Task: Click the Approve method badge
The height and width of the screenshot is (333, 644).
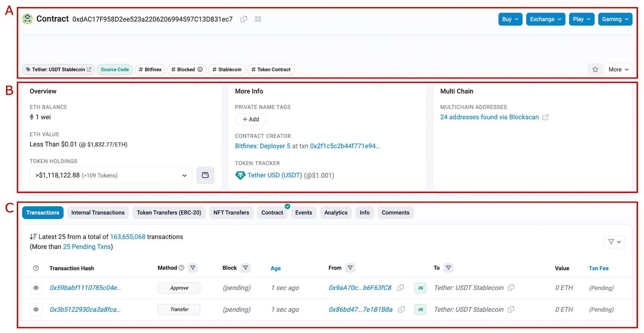Action: click(x=179, y=288)
